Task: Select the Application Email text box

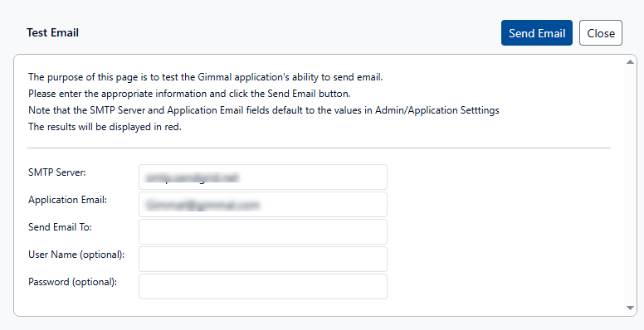Action: tap(263, 205)
